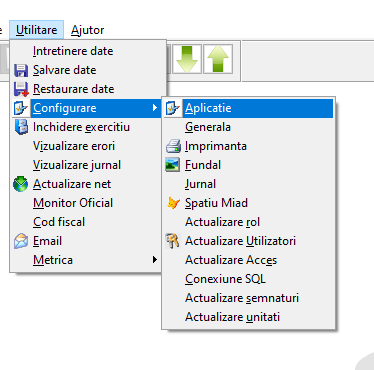The image size is (374, 370).
Task: Click the restore disk icon beside Restaurare date
Action: coord(21,89)
